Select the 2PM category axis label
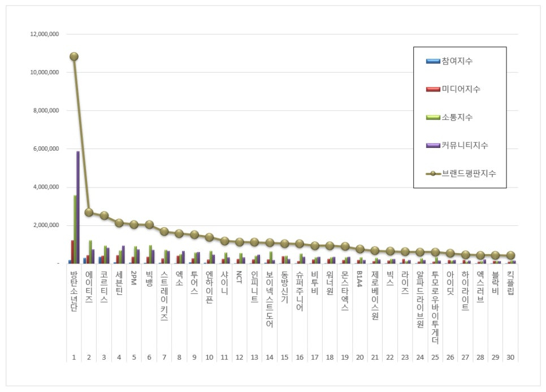Image resolution: width=546 pixels, height=392 pixels. (134, 278)
